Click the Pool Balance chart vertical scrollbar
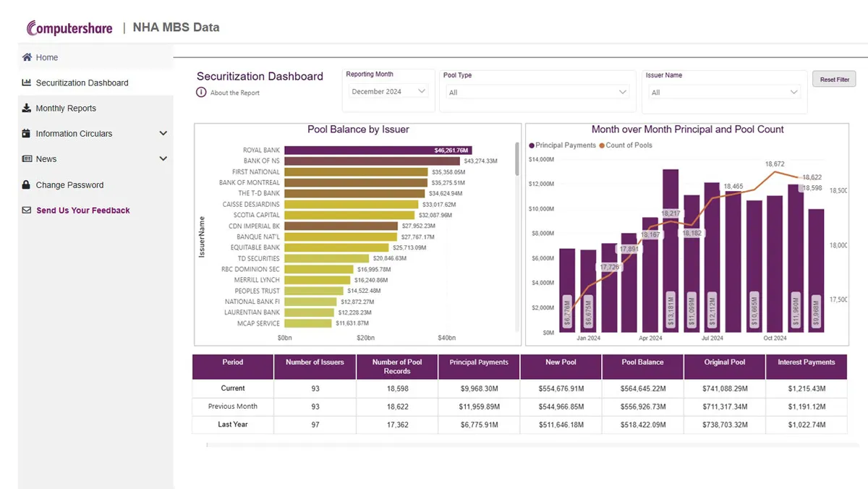868x489 pixels. 517,159
